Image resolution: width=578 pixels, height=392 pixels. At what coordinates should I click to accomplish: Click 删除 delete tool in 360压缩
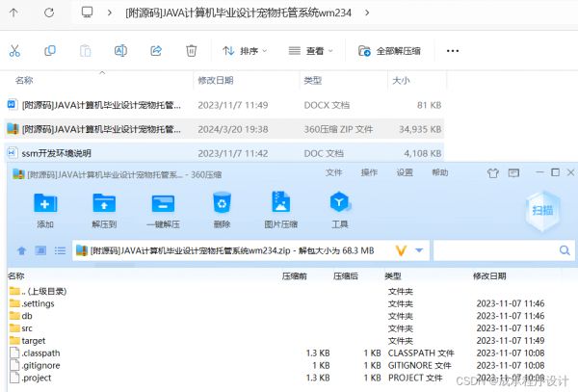(x=222, y=210)
